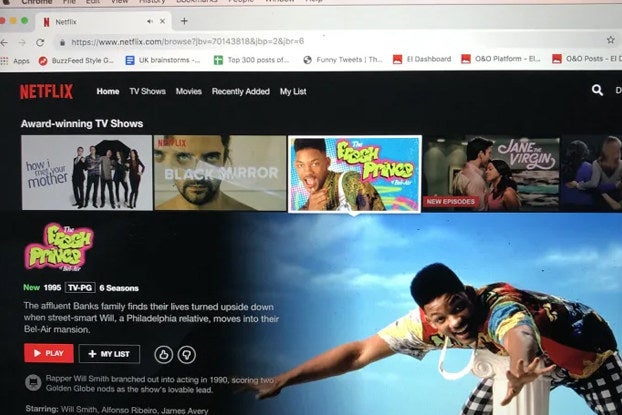This screenshot has height=415, width=622.
Task: Open a new Chrome tab
Action: (184, 21)
